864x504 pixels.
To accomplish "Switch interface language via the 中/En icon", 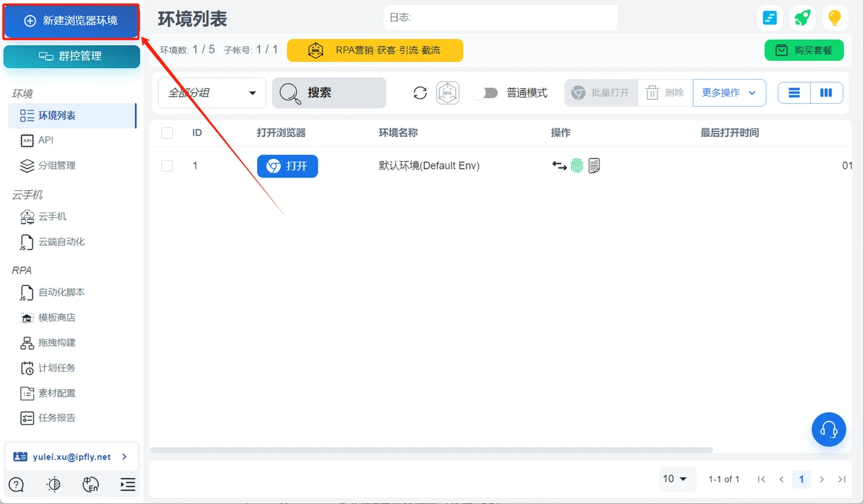I will point(91,484).
